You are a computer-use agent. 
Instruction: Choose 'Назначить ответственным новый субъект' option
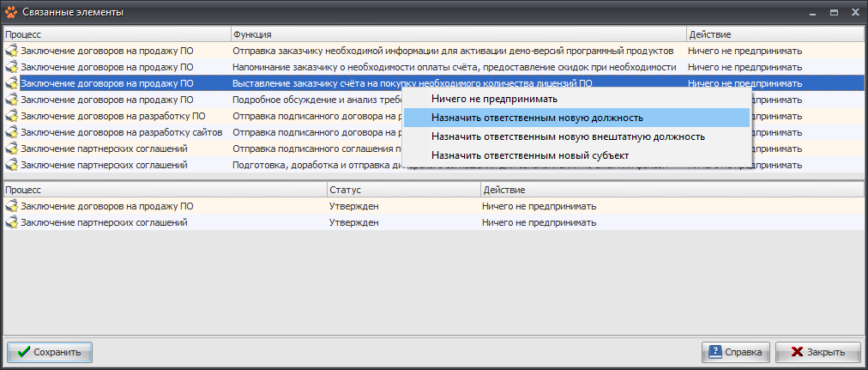(530, 155)
